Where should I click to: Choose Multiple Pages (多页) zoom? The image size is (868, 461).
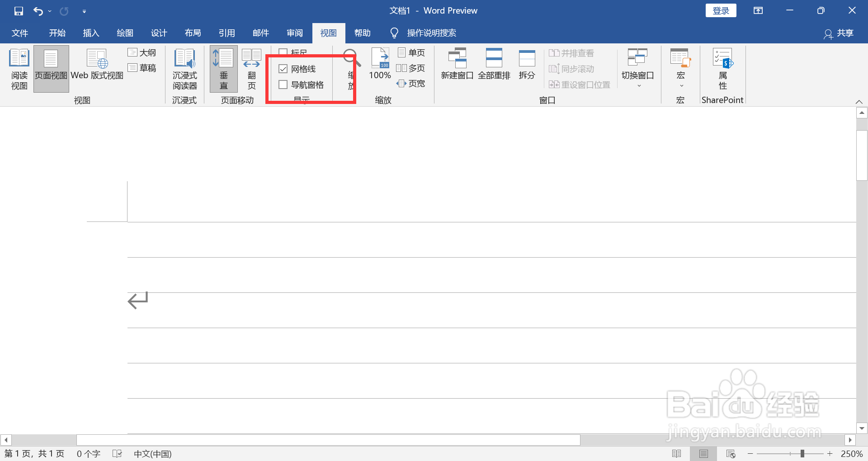coord(411,68)
